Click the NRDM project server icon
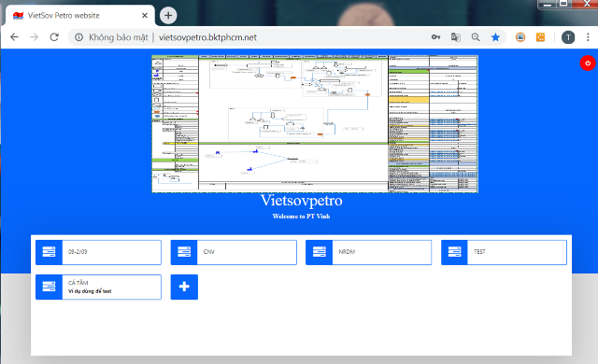Viewport: 598px width, 364px height. coord(320,252)
